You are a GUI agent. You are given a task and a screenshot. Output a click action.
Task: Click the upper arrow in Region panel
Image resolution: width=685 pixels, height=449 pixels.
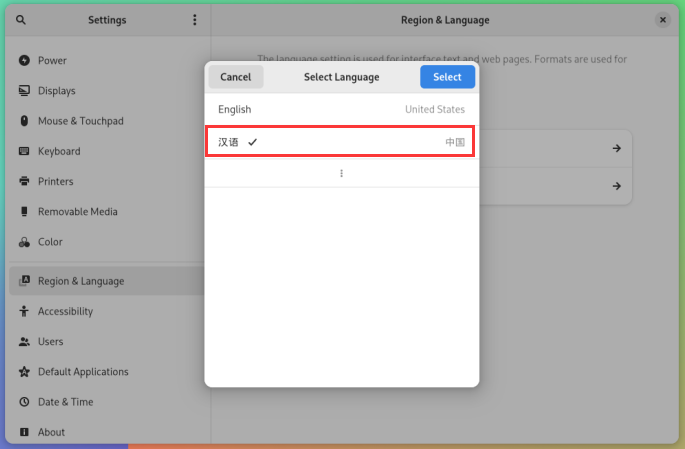[x=617, y=148]
